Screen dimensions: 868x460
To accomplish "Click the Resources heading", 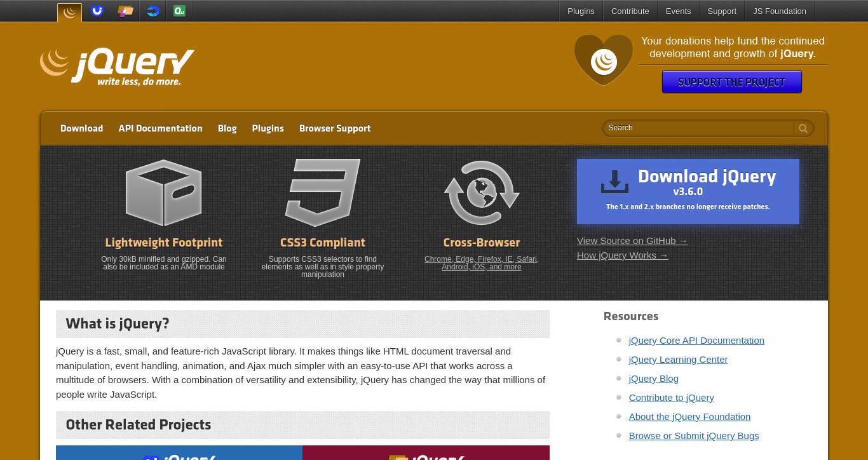I will pos(631,316).
